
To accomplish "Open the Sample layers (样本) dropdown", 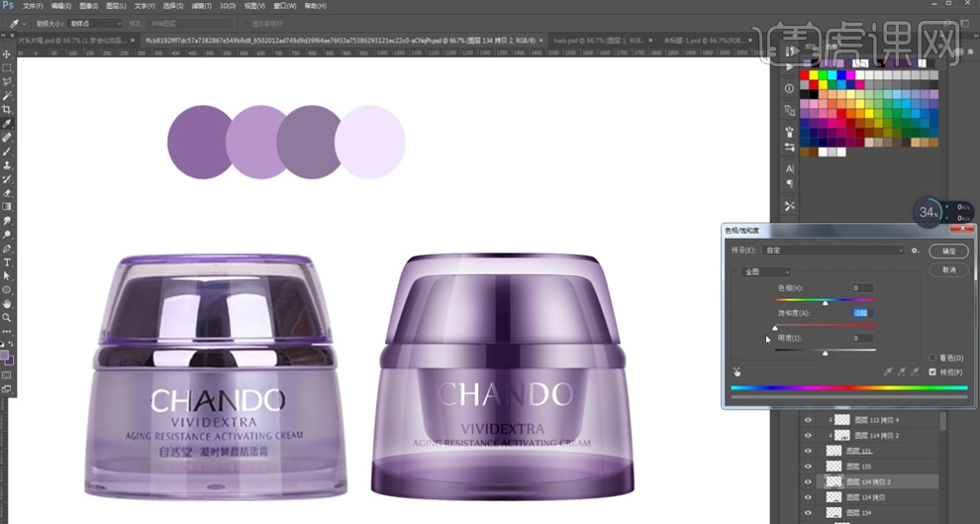I will coord(190,24).
